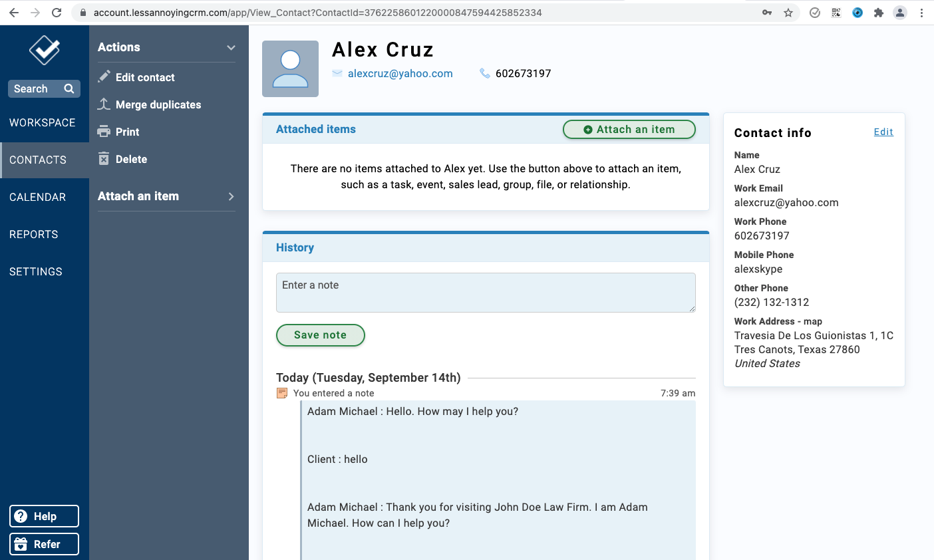The image size is (934, 560).
Task: Click the Attached items panel heading
Action: [316, 129]
